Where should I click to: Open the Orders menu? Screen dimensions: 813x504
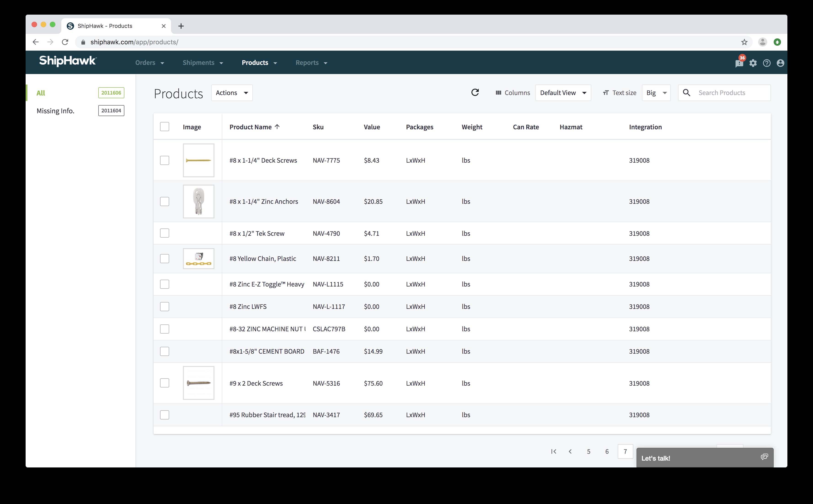click(149, 63)
